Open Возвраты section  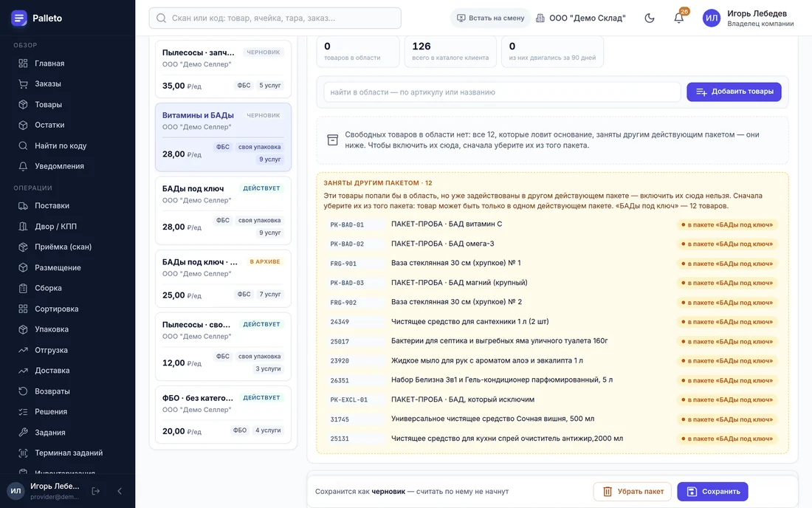click(x=52, y=391)
